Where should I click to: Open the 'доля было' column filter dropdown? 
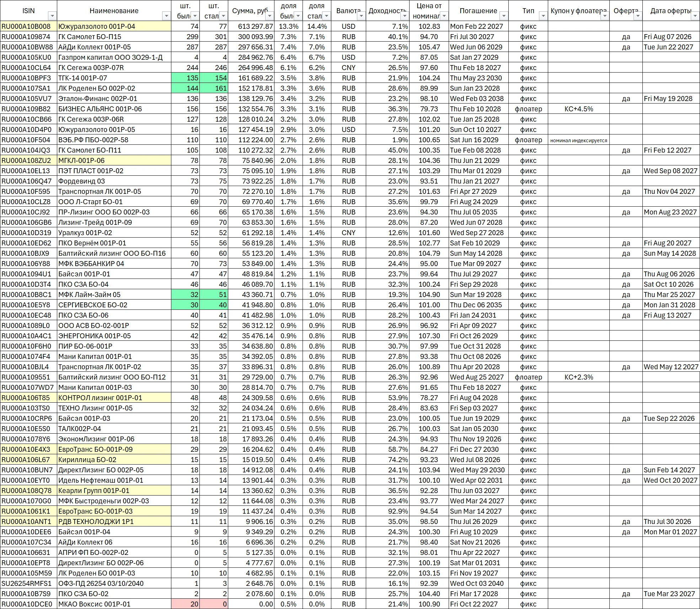pos(298,16)
